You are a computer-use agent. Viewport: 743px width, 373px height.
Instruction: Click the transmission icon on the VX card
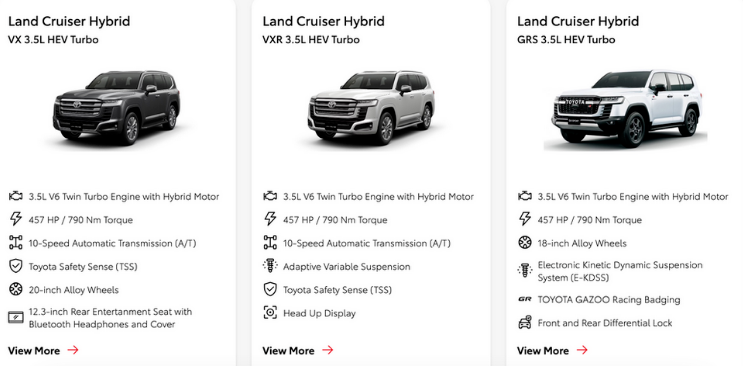click(16, 242)
